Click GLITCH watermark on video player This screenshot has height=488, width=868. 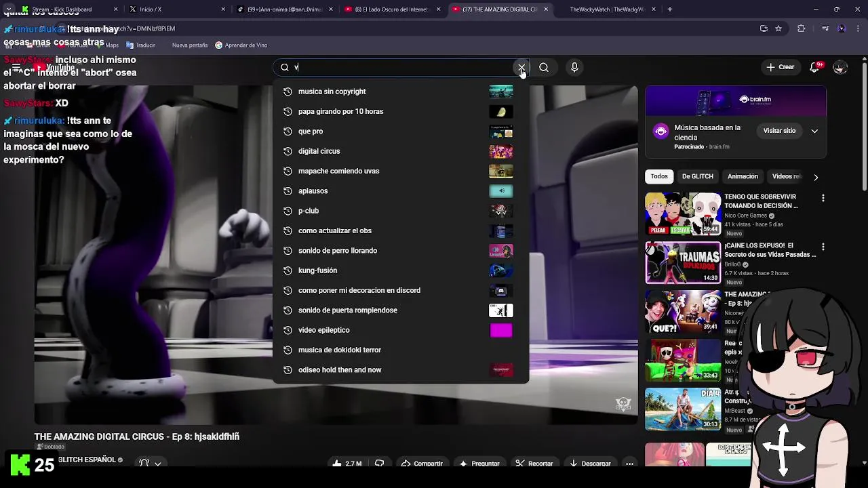point(623,404)
